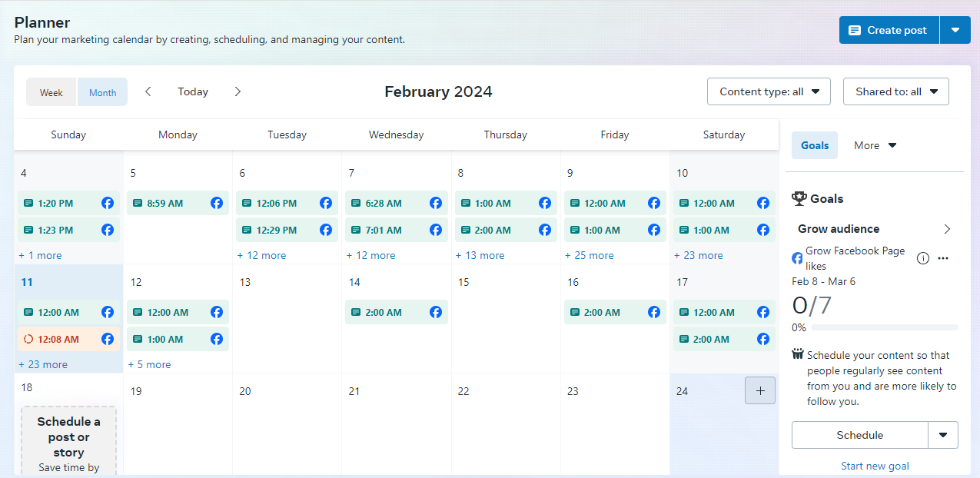980x478 pixels.
Task: Switch calendar to Month view
Action: [x=102, y=92]
